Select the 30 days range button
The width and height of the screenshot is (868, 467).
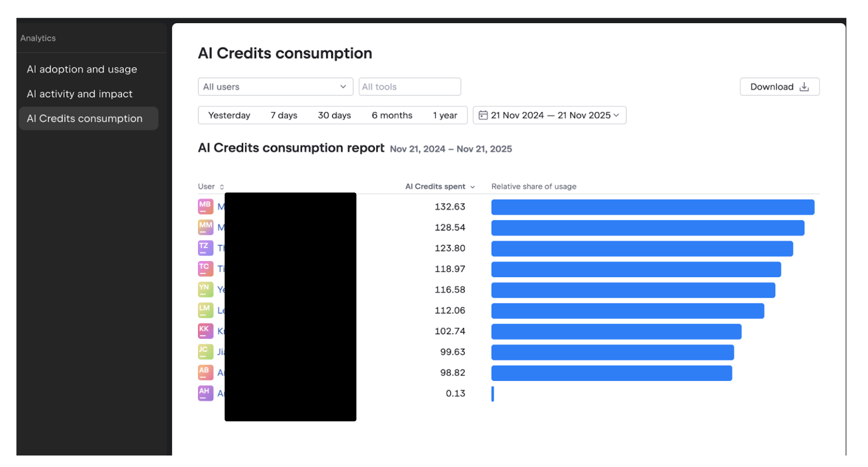pos(334,115)
